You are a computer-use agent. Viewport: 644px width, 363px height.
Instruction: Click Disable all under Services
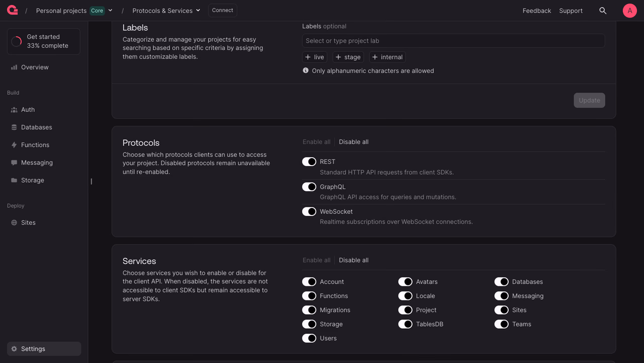click(354, 260)
